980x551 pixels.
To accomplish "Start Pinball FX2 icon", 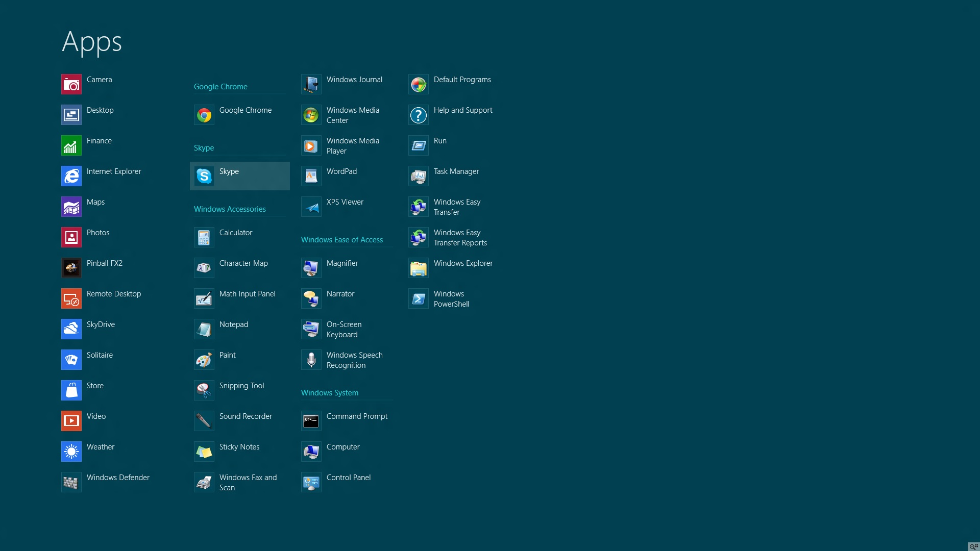I will (71, 268).
